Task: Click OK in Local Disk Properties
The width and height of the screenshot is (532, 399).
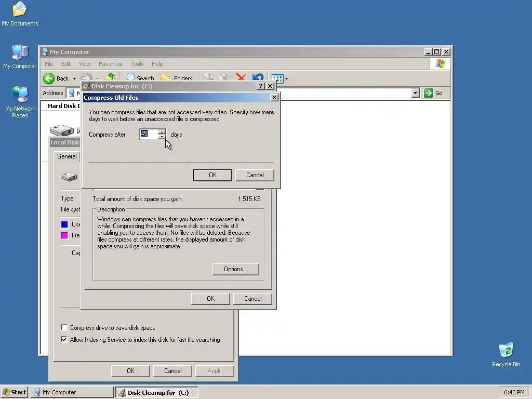Action: [x=130, y=371]
